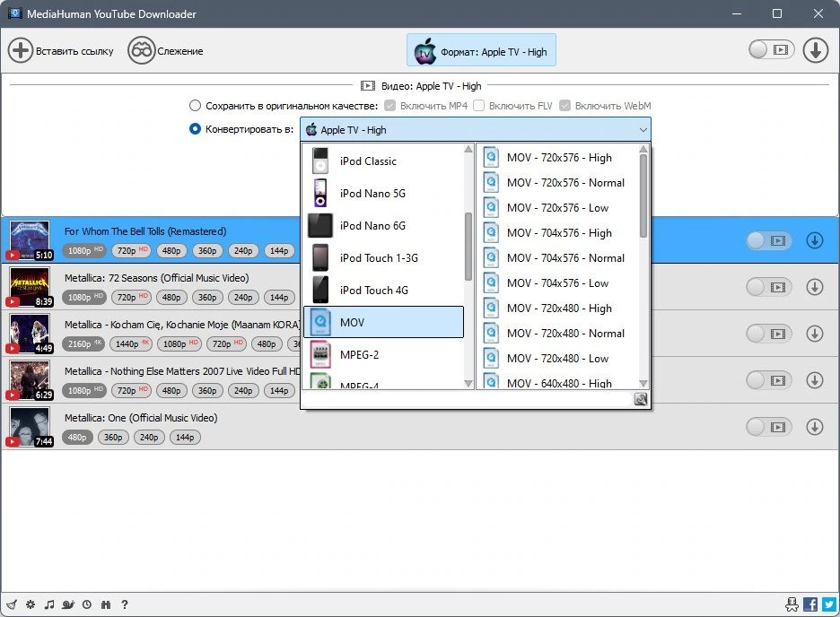Click the For Whom The Bell Tolls thumbnail
Screen dimensions: 840x617
pos(30,239)
